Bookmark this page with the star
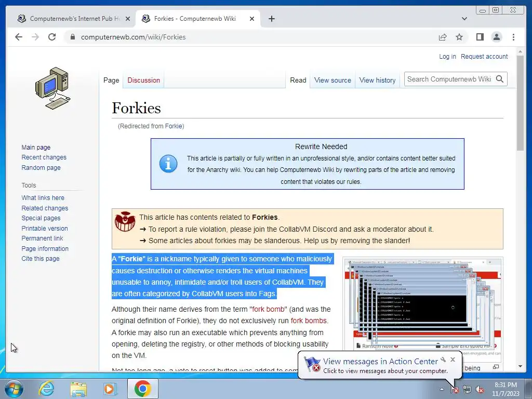 click(459, 37)
